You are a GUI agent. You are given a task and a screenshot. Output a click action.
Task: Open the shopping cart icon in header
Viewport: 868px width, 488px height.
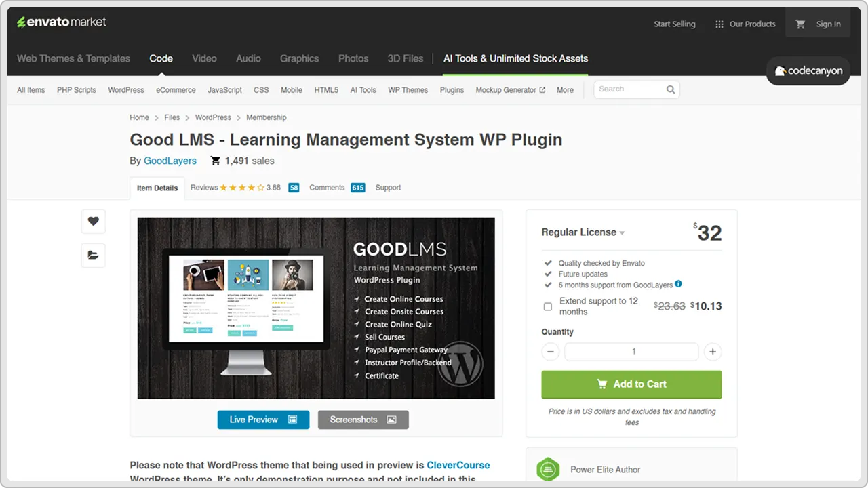(800, 24)
